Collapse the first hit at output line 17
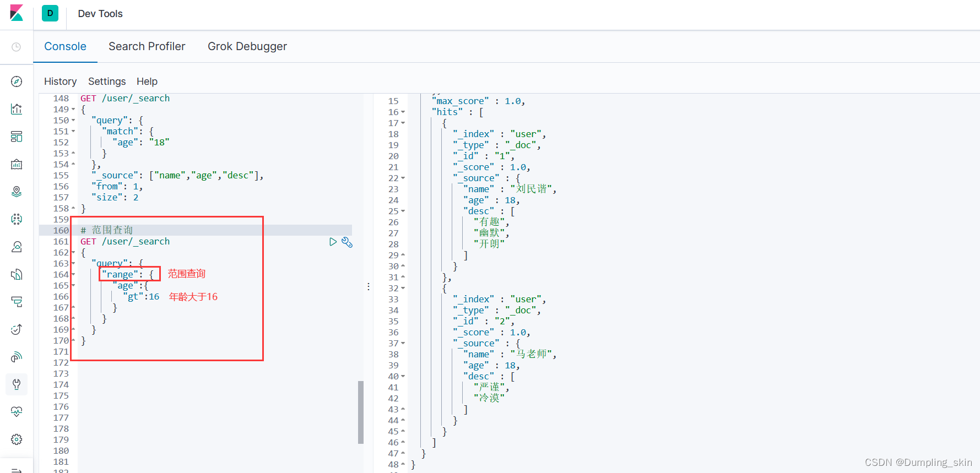The image size is (980, 473). 403,123
